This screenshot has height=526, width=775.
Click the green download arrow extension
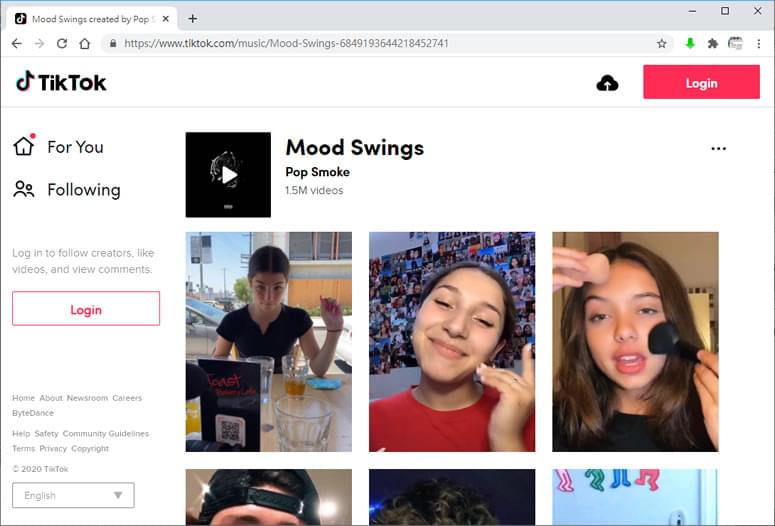tap(690, 44)
